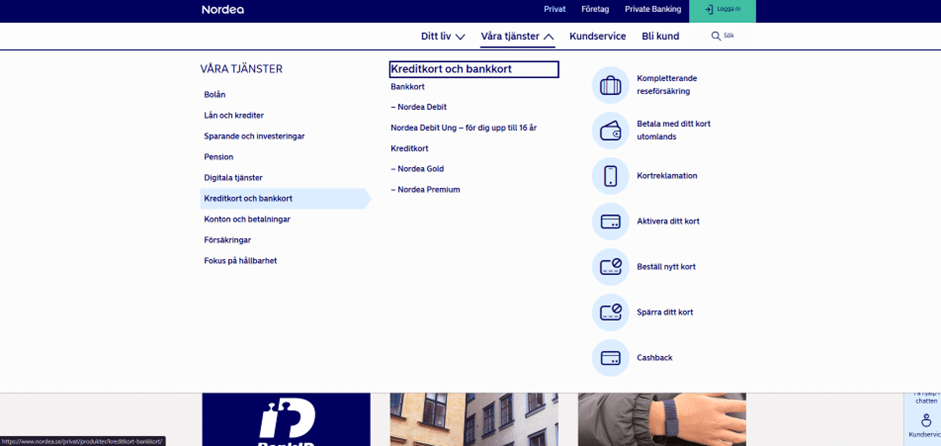941x446 pixels.
Task: Select Sparande och investeringar category
Action: pyautogui.click(x=254, y=136)
